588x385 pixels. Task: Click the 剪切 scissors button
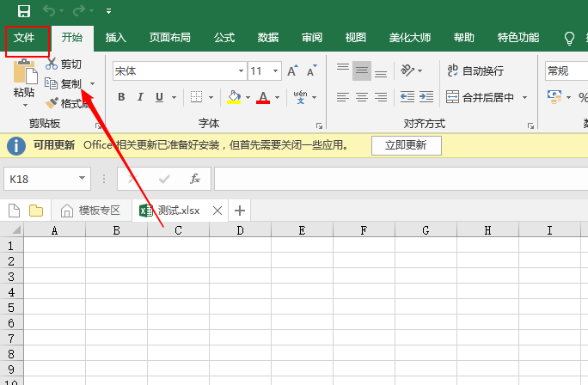[63, 64]
